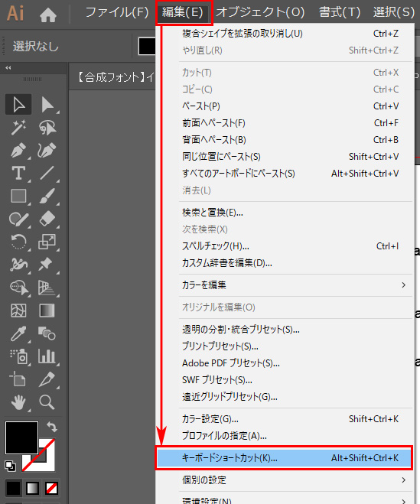Select the Paintbrush tool
420x504 pixels.
(x=47, y=196)
